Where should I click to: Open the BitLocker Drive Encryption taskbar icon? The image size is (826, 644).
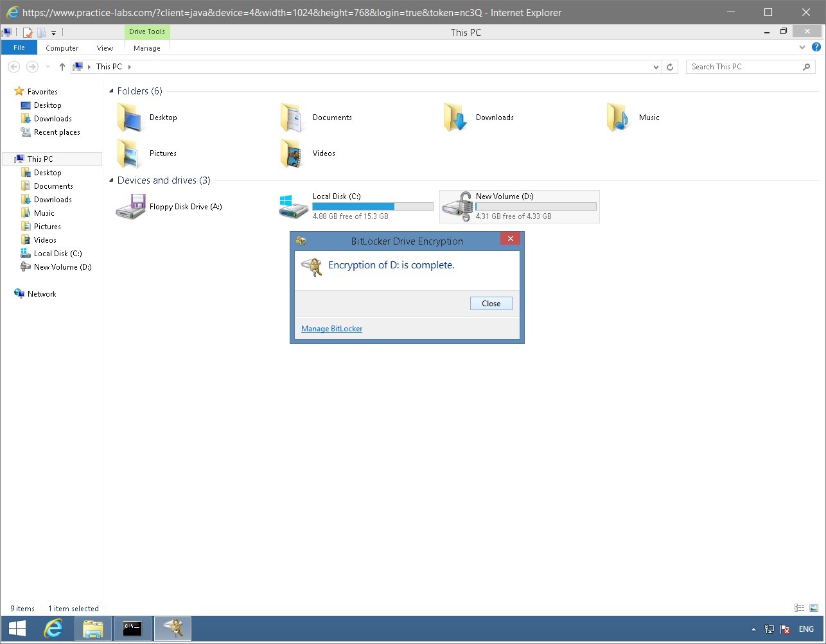pyautogui.click(x=172, y=628)
